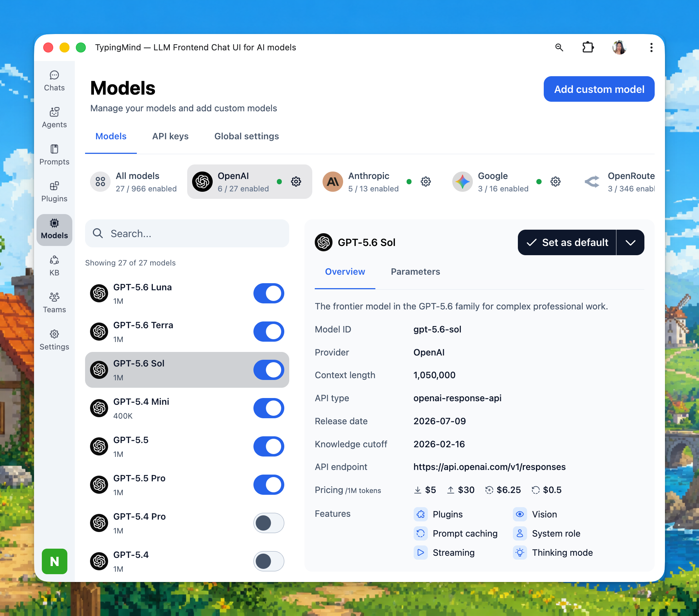Open Settings in the sidebar

[54, 340]
